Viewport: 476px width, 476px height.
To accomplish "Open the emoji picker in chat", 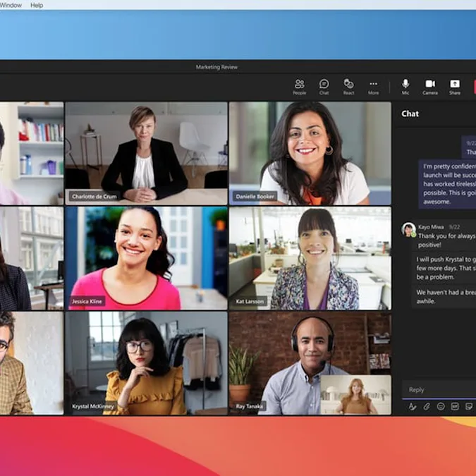I will 441,406.
